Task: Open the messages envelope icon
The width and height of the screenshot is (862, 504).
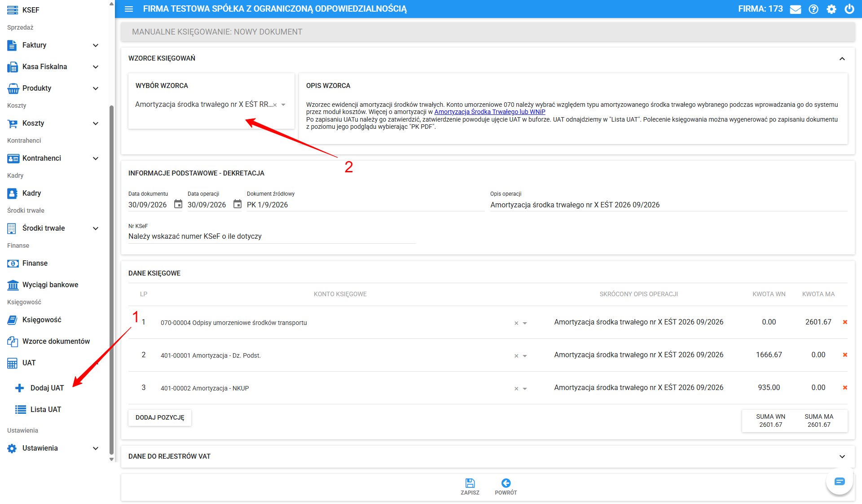Action: point(796,9)
